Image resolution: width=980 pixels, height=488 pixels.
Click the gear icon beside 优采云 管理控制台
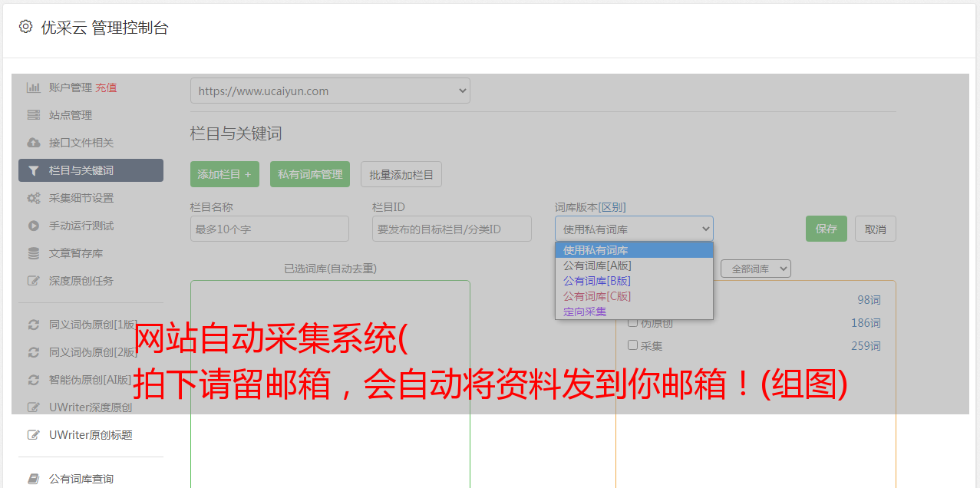click(25, 27)
